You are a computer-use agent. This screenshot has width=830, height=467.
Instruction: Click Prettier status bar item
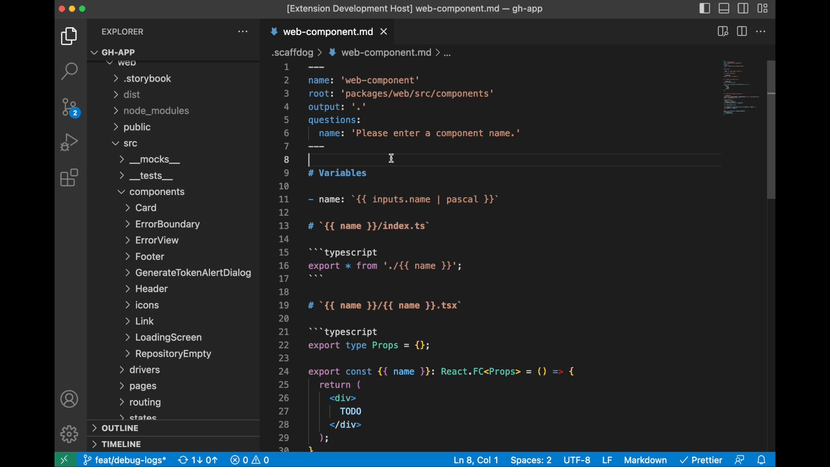tap(701, 460)
